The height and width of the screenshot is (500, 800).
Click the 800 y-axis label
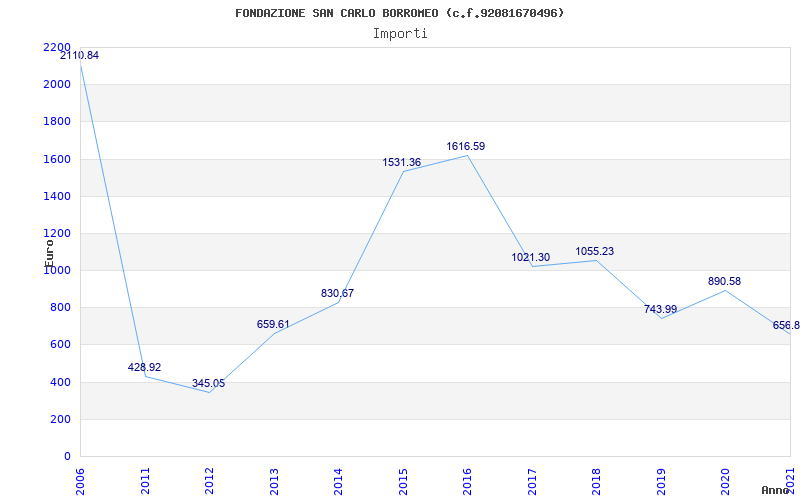(60, 308)
